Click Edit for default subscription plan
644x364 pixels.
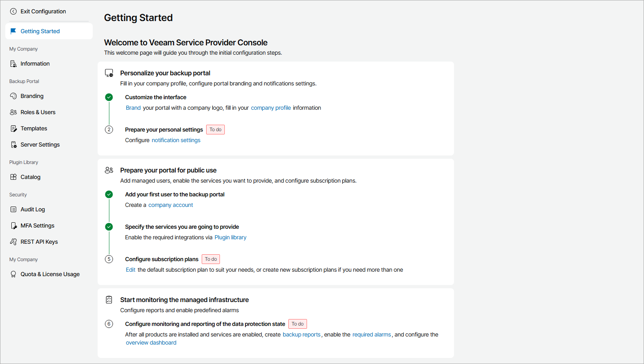tap(130, 270)
